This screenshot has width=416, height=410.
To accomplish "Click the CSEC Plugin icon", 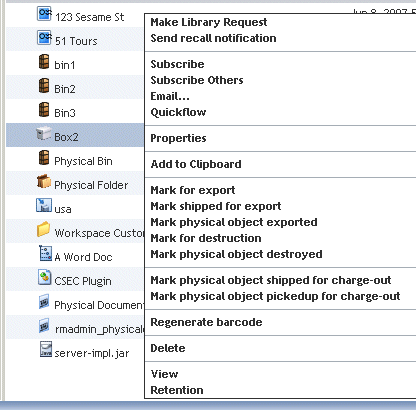I will click(44, 277).
